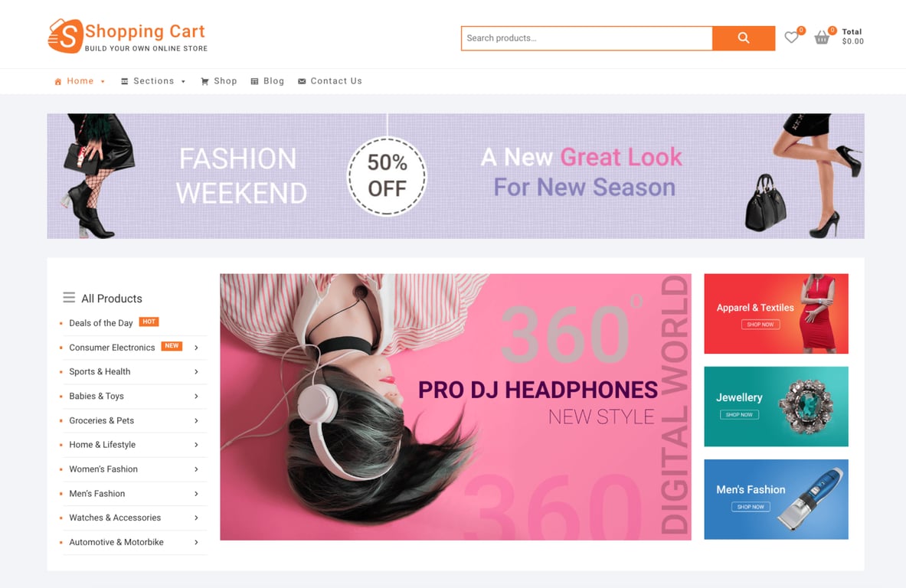Viewport: 906px width, 588px height.
Task: Click the hamburger icon beside All Products
Action: pyautogui.click(x=69, y=298)
